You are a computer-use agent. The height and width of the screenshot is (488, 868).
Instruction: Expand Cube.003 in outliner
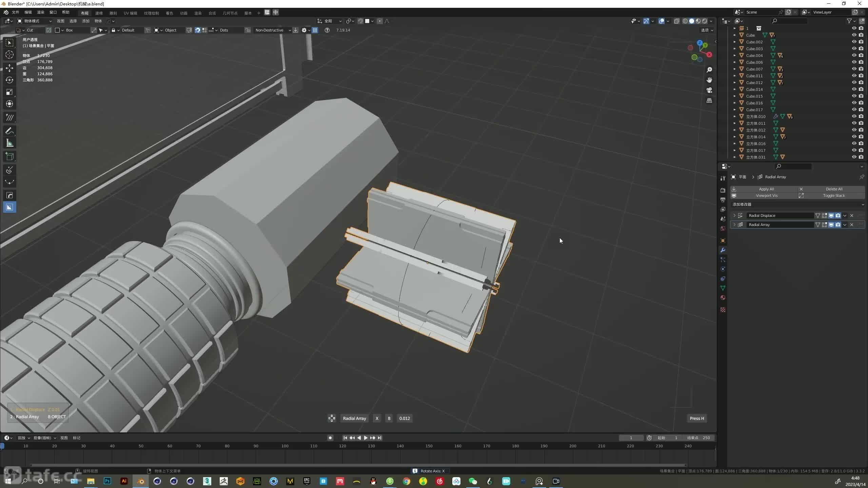(x=735, y=48)
